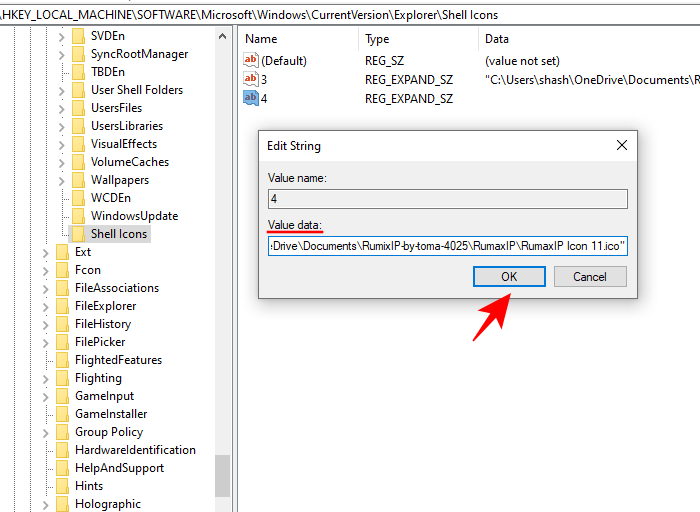Image resolution: width=700 pixels, height=512 pixels.
Task: Expand the FileAssociations key
Action: point(45,288)
